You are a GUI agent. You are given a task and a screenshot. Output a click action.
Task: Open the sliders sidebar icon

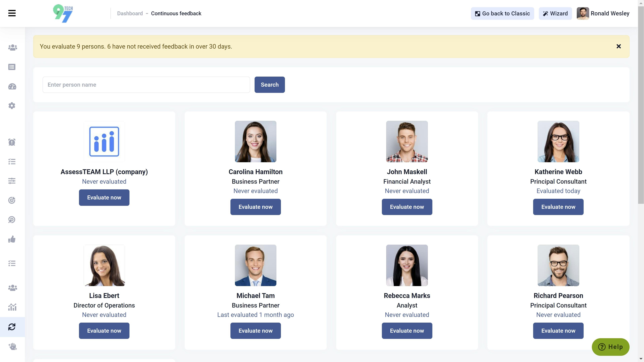pos(12,181)
